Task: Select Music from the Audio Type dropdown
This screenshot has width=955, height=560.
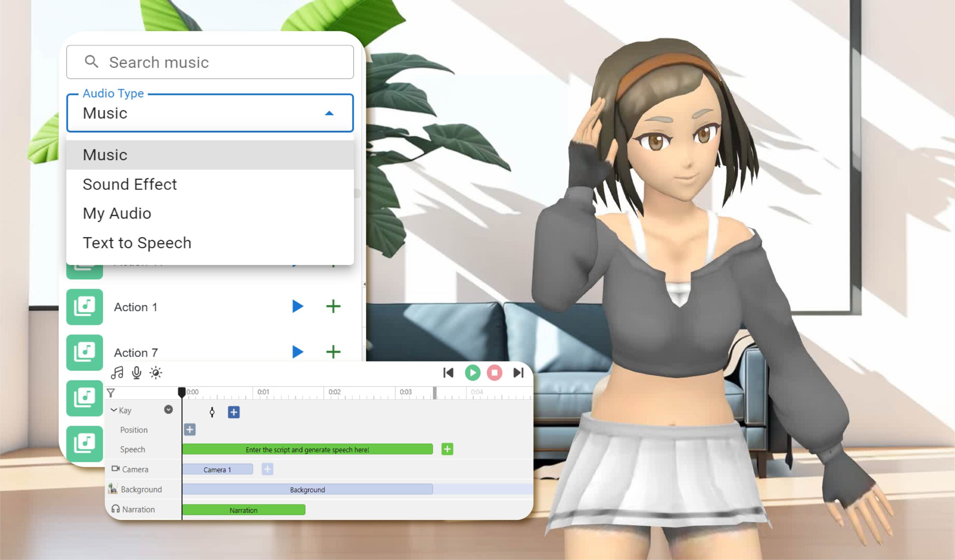Action: (210, 155)
